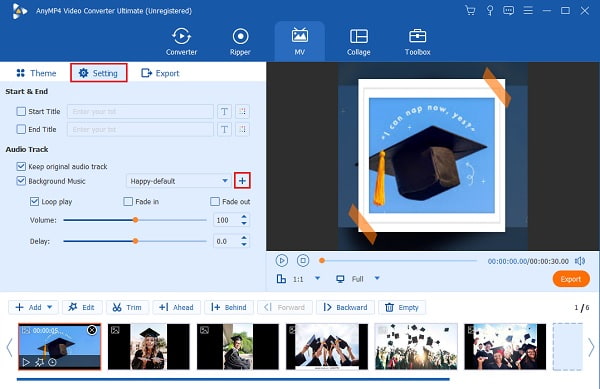Open End Title font settings T icon
This screenshot has height=389, width=600.
[224, 129]
